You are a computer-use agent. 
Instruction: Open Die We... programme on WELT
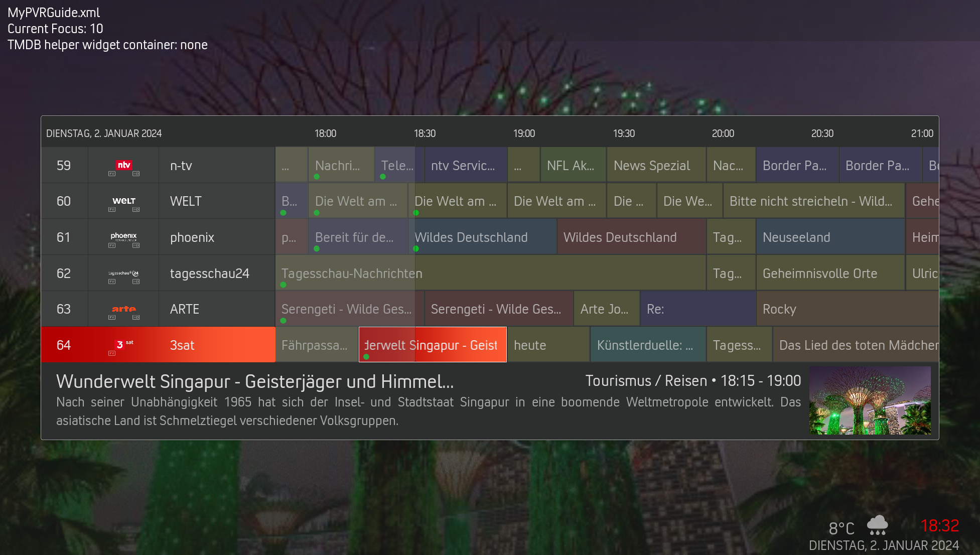tap(689, 201)
